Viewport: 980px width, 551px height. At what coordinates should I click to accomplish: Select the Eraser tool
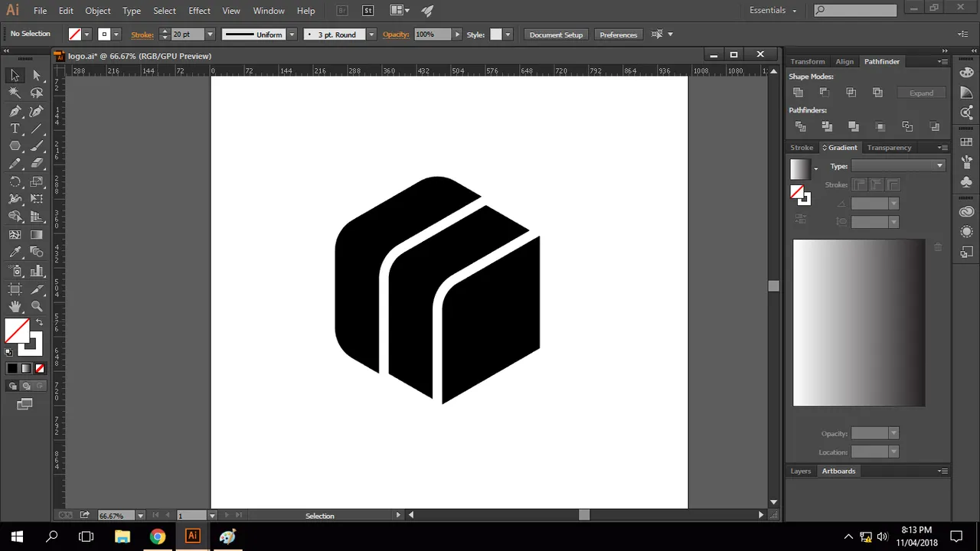click(x=37, y=164)
